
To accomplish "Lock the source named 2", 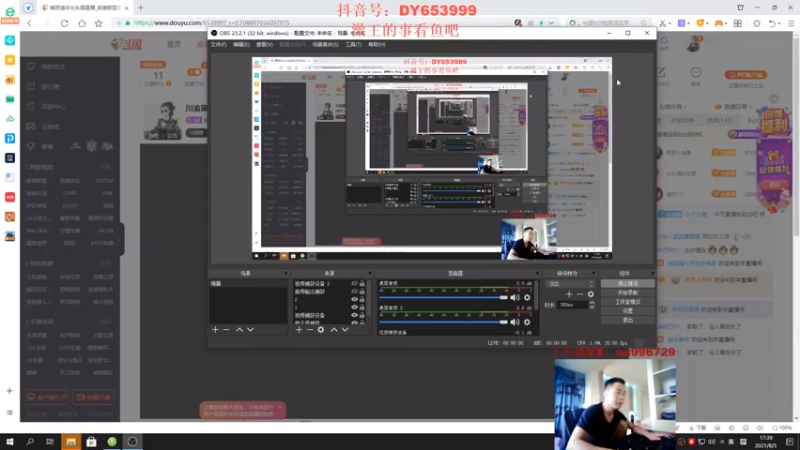I will tap(362, 299).
